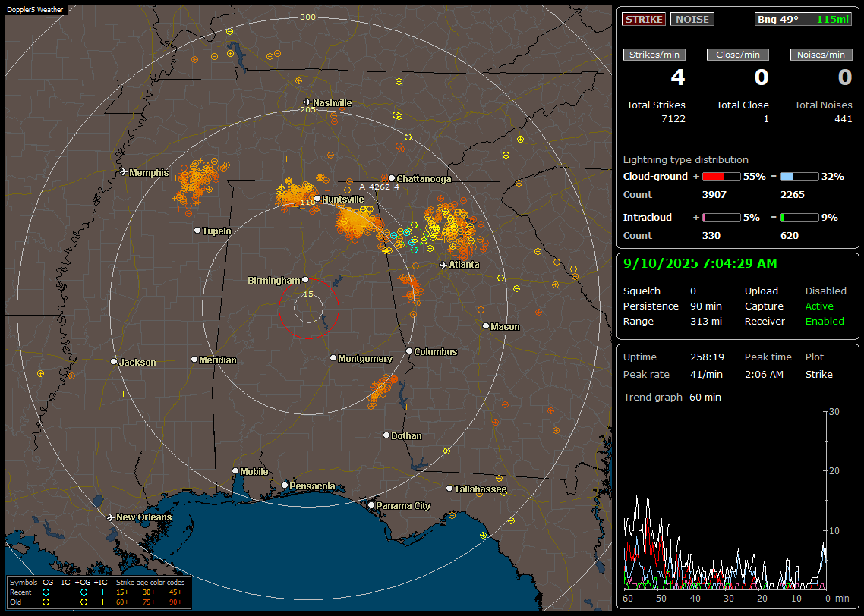Screen dimensions: 864x616
Task: Click the NOISE indicator button
Action: pyautogui.click(x=692, y=19)
